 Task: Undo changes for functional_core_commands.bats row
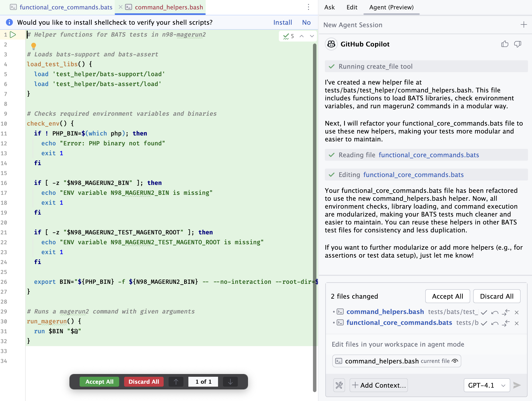[x=495, y=323]
